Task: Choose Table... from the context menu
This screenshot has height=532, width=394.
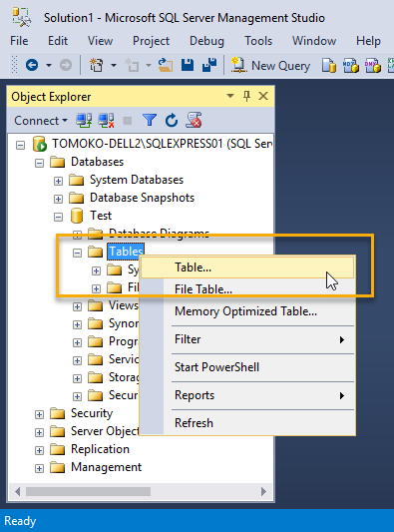Action: (x=247, y=267)
